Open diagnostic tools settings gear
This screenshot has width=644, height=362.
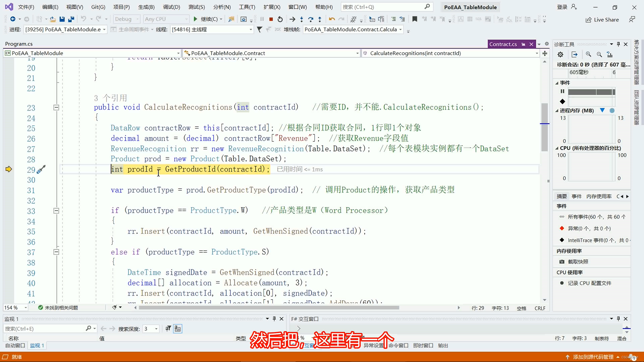[x=560, y=54]
